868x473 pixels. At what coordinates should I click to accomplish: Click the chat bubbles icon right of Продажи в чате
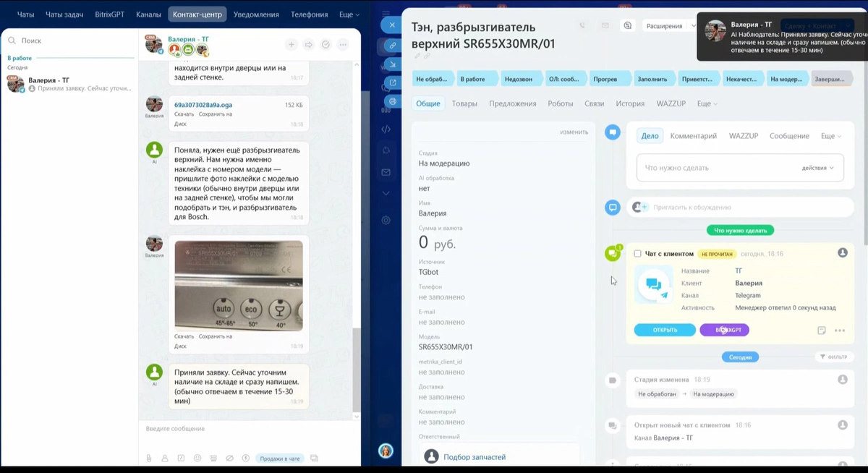313,458
